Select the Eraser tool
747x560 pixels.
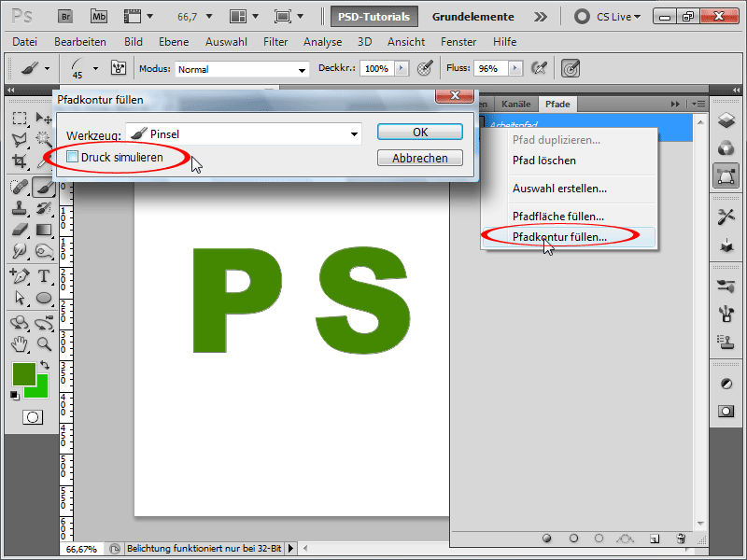click(x=20, y=230)
